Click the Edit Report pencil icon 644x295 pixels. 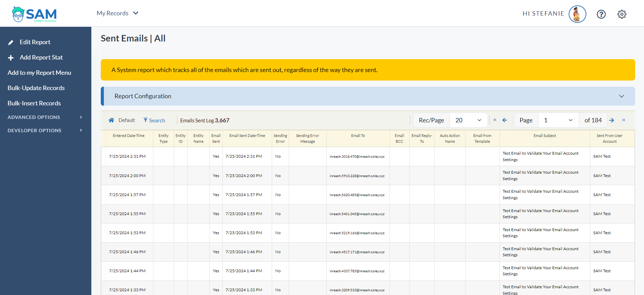(x=11, y=42)
